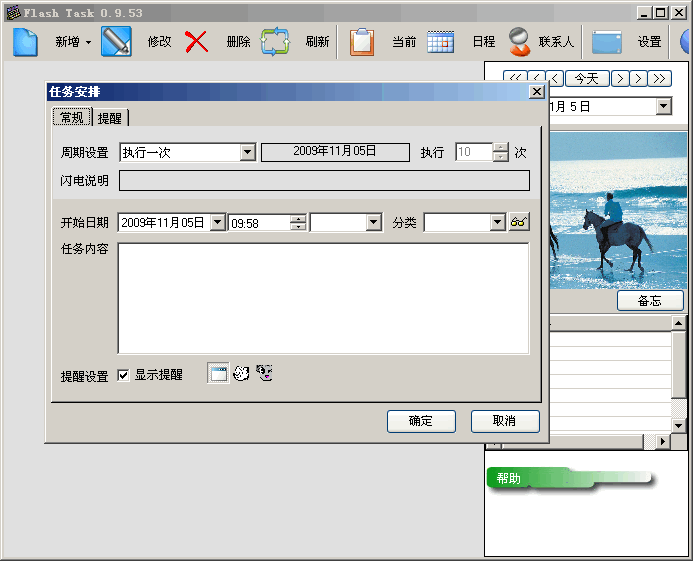Click the 联系人 (Contacts) person icon

pyautogui.click(x=518, y=42)
